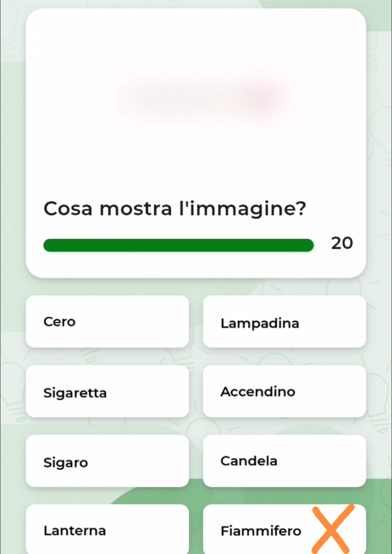
Task: Tap the "Fiammifero" answer text
Action: tap(261, 531)
